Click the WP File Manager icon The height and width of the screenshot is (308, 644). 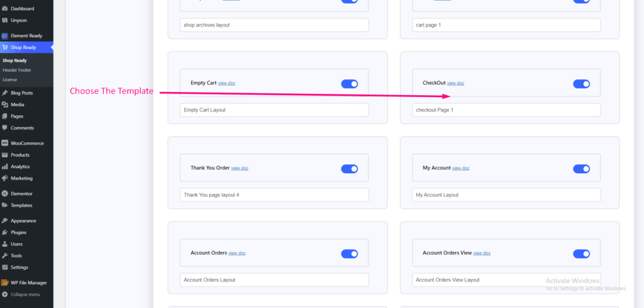point(5,283)
